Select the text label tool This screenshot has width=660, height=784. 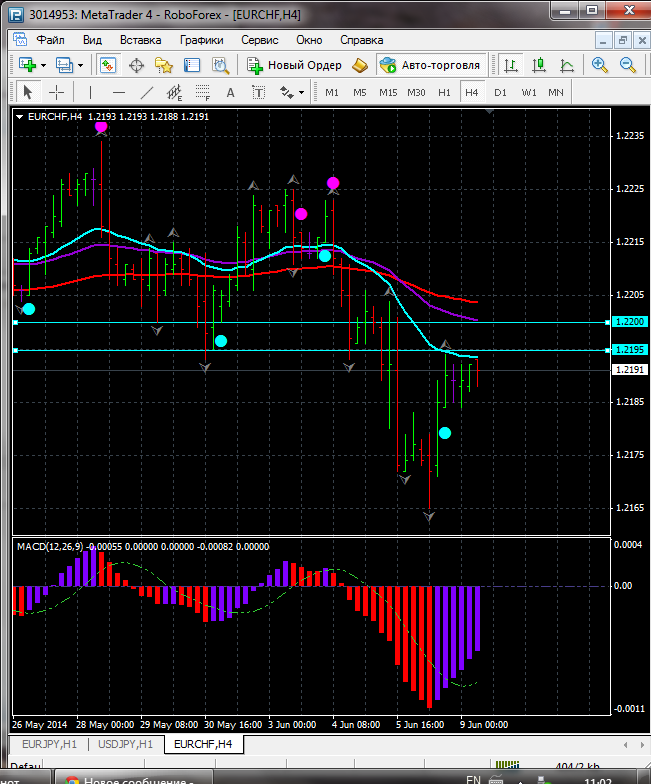[258, 92]
